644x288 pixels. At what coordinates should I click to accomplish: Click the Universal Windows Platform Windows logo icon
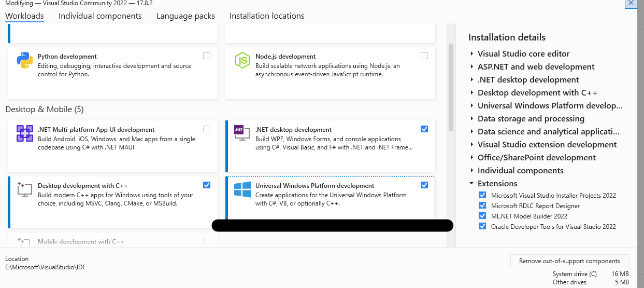[242, 189]
